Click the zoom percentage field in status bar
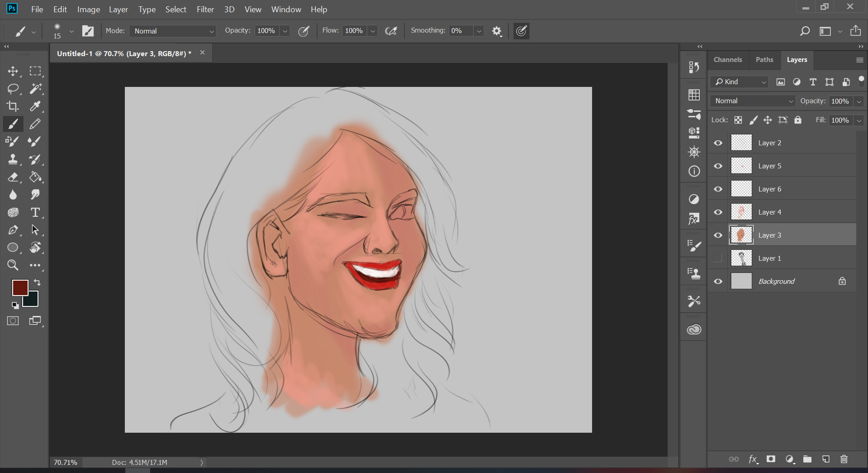This screenshot has height=473, width=868. pyautogui.click(x=66, y=462)
